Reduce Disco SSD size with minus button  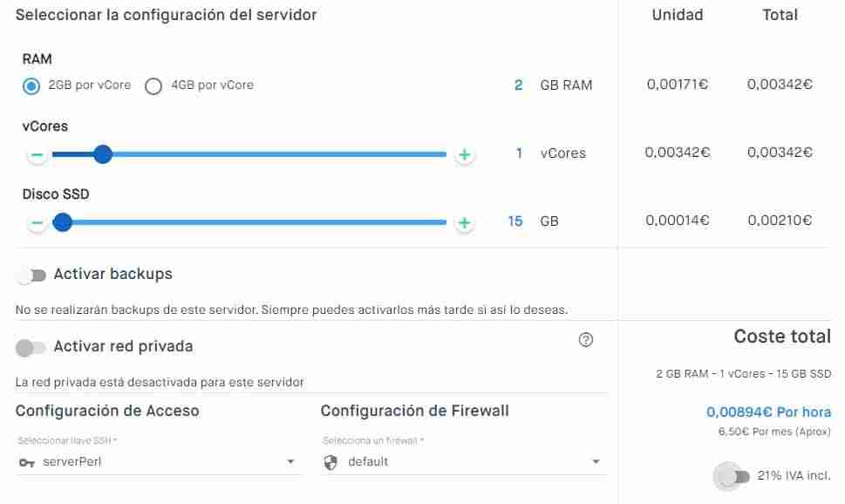pos(37,222)
